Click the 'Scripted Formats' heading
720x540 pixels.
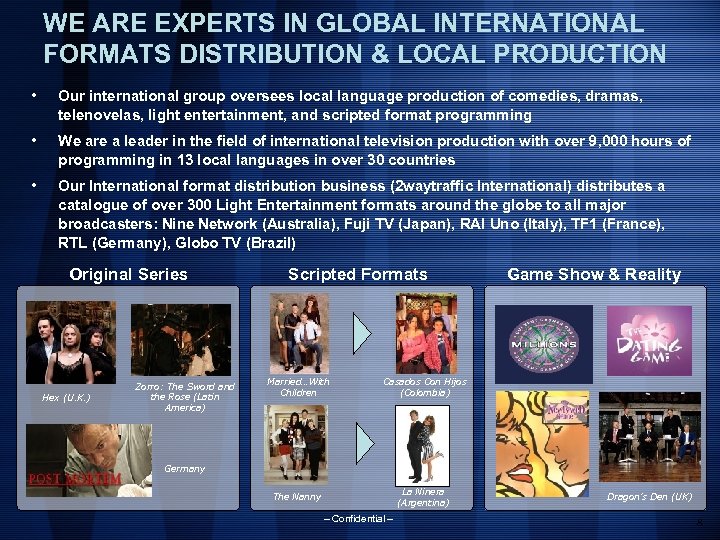click(358, 274)
